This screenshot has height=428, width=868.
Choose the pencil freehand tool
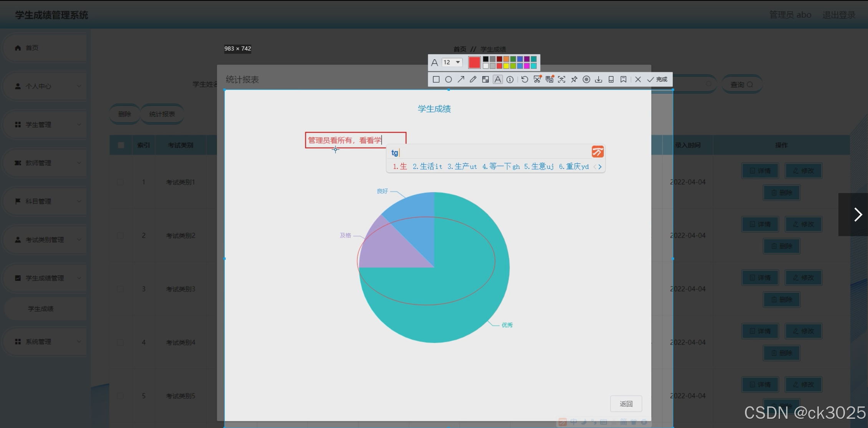click(473, 80)
